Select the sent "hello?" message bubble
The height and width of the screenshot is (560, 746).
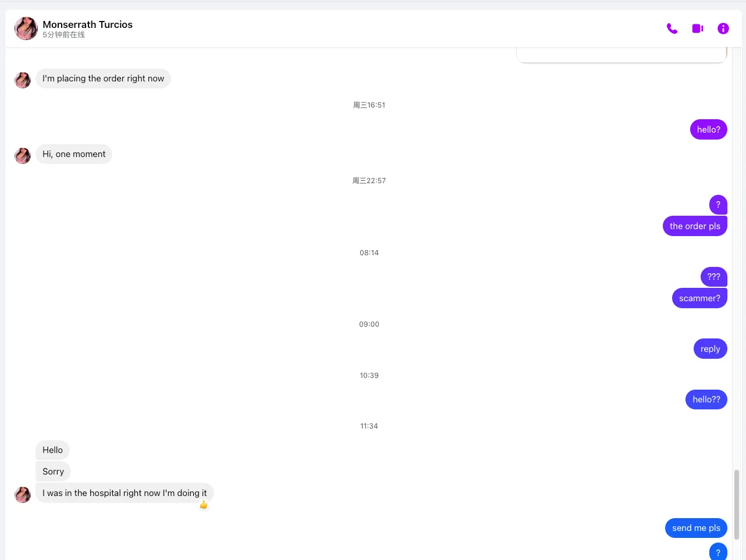[708, 130]
